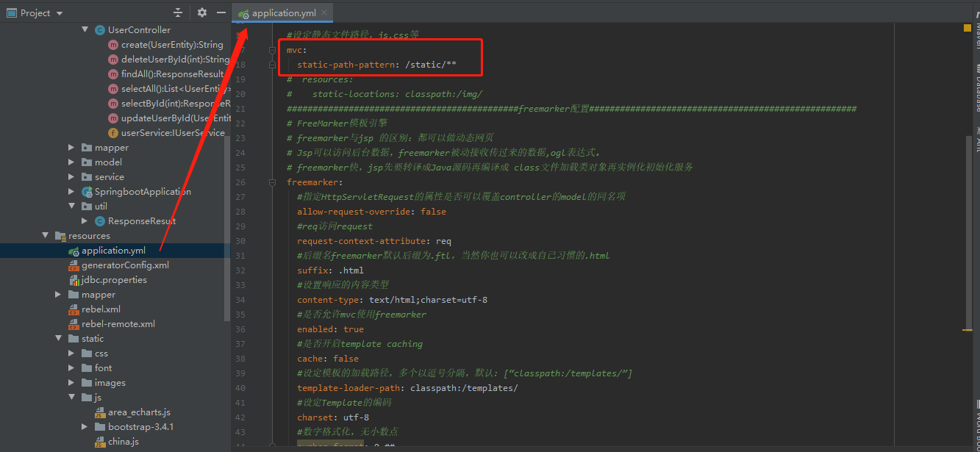Image resolution: width=980 pixels, height=452 pixels.
Task: Open the Project view switcher dropdown
Action: pos(59,12)
